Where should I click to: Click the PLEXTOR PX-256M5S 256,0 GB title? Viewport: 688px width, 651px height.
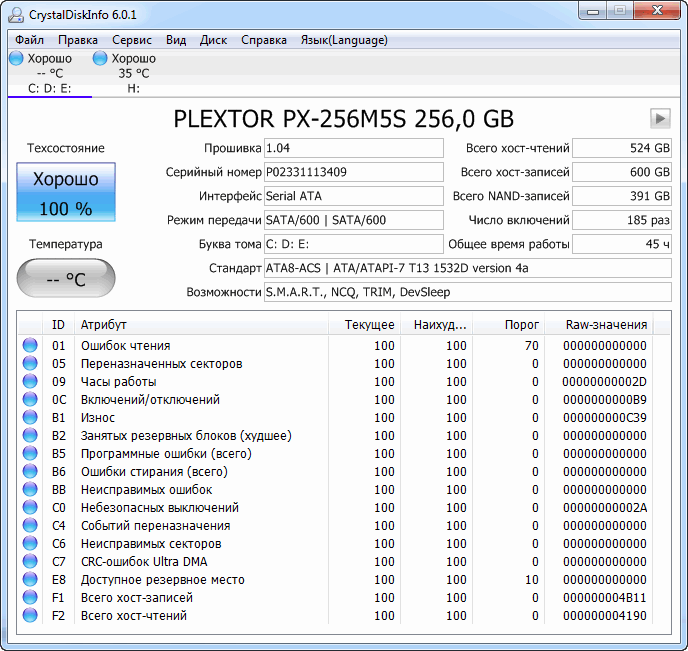[x=344, y=119]
